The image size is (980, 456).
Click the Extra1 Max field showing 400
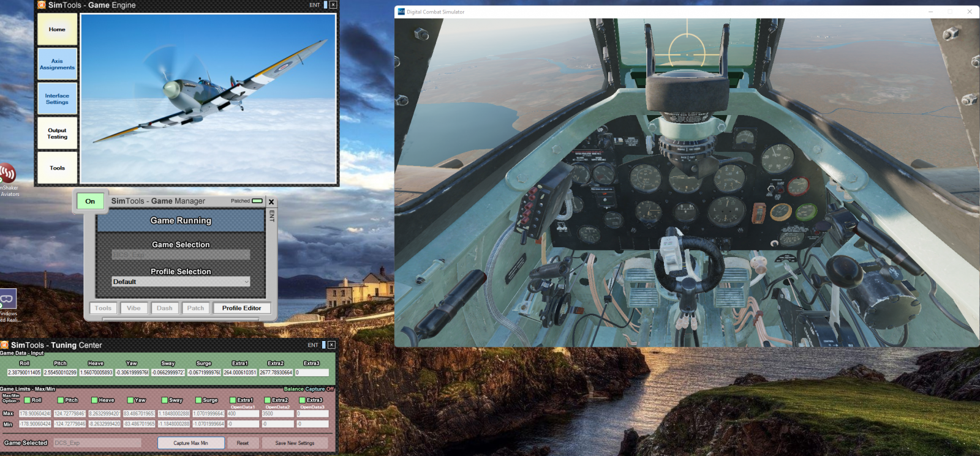coord(243,414)
